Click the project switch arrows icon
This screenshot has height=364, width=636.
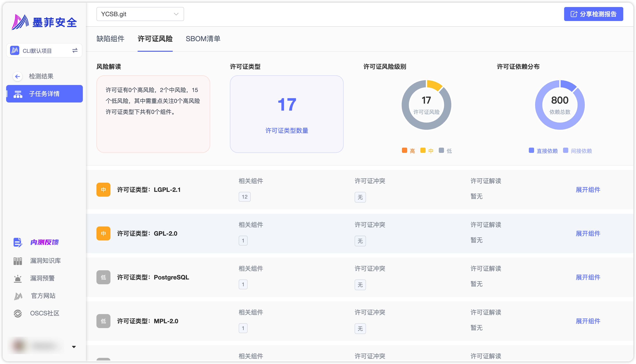click(75, 51)
